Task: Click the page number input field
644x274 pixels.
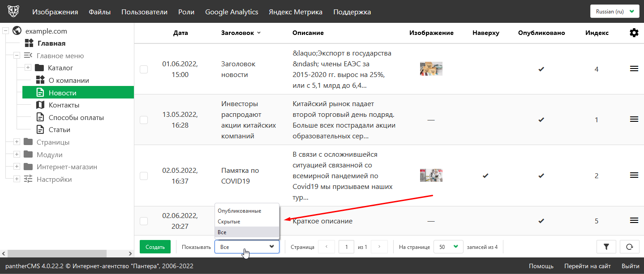Action: (x=346, y=247)
